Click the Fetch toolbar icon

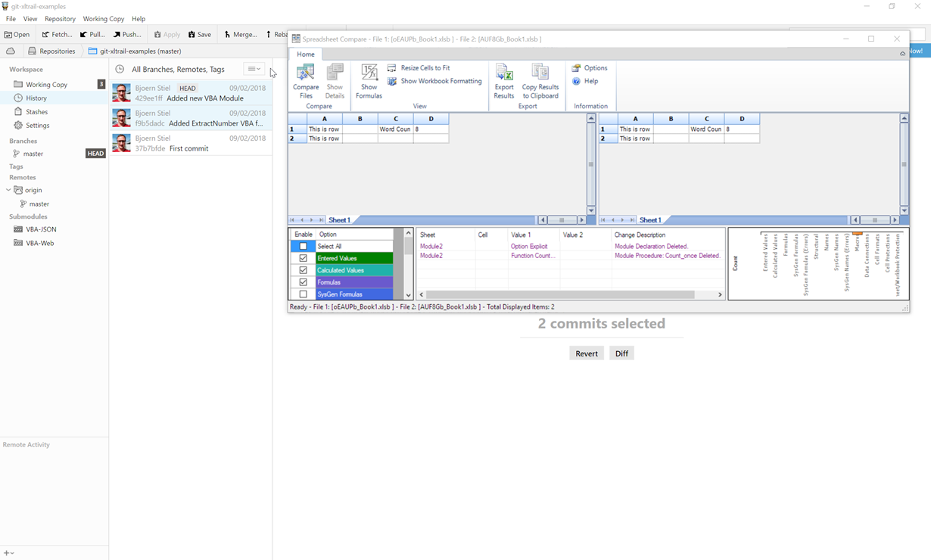pyautogui.click(x=56, y=34)
